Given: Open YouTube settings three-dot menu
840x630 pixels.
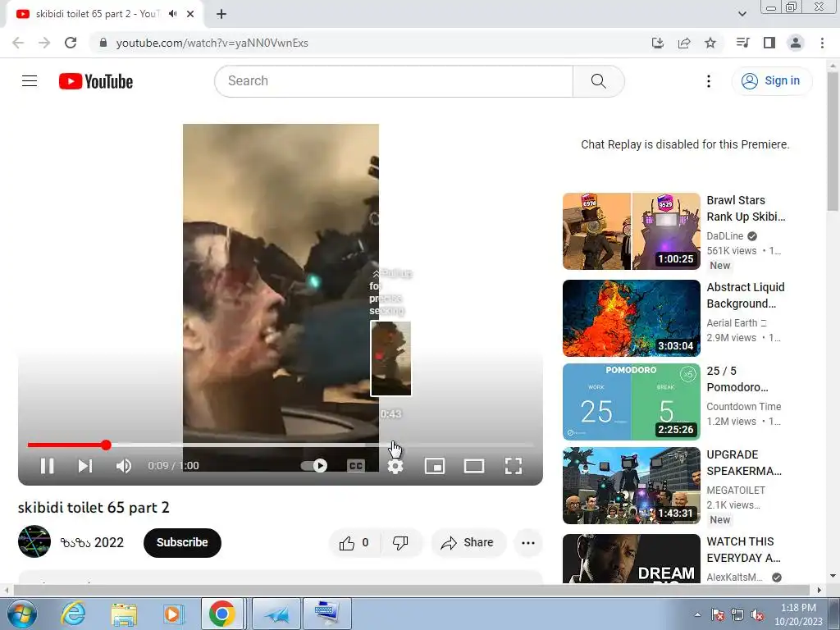Looking at the screenshot, I should point(708,81).
